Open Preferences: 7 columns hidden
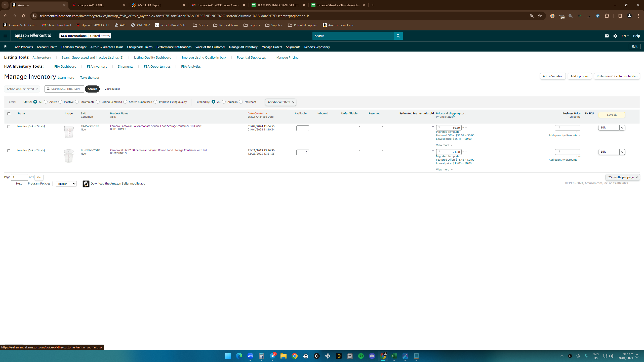The height and width of the screenshot is (362, 644). point(617,76)
